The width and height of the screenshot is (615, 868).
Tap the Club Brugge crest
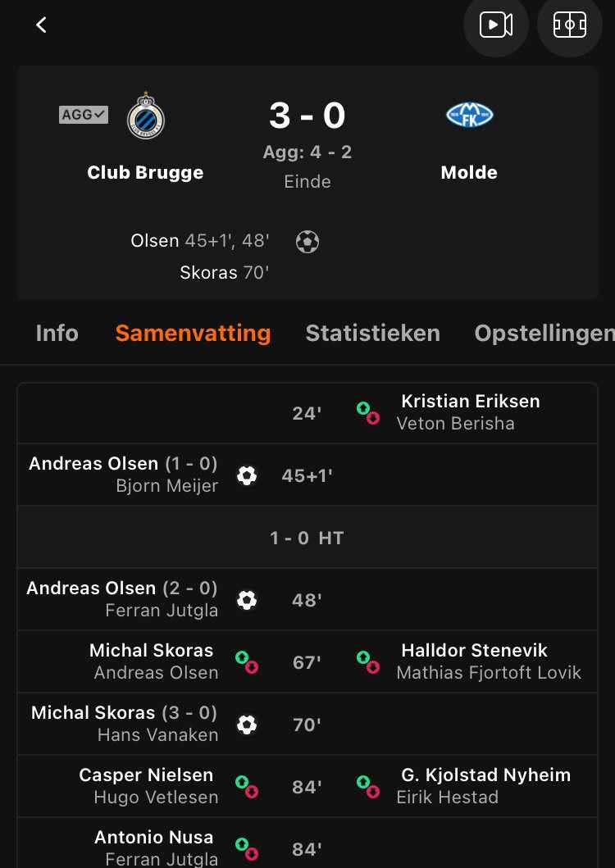(146, 116)
